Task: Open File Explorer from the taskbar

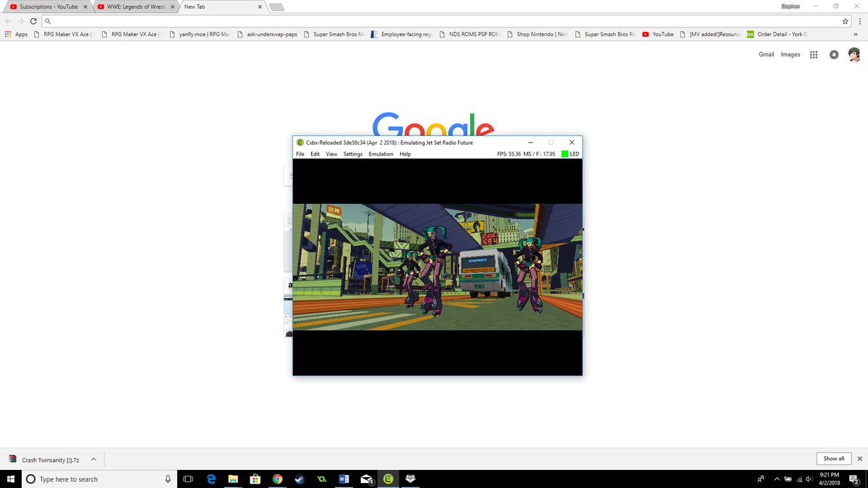Action: point(233,479)
